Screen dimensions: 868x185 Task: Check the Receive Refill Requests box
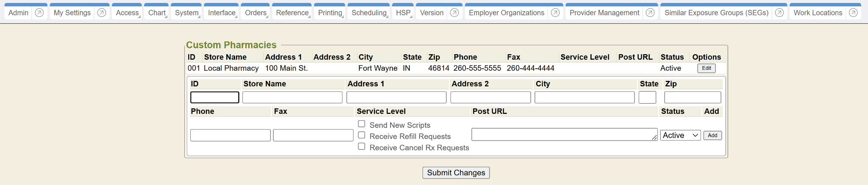tap(362, 135)
